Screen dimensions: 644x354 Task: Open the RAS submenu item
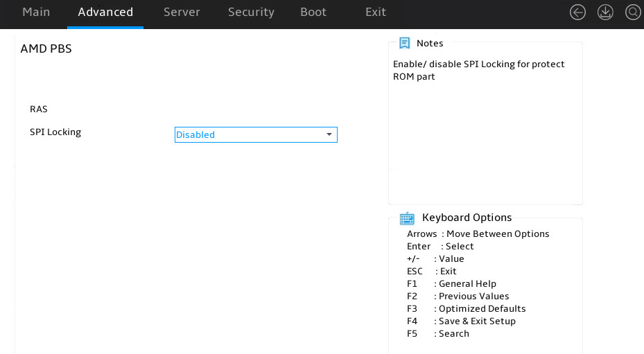coord(39,109)
